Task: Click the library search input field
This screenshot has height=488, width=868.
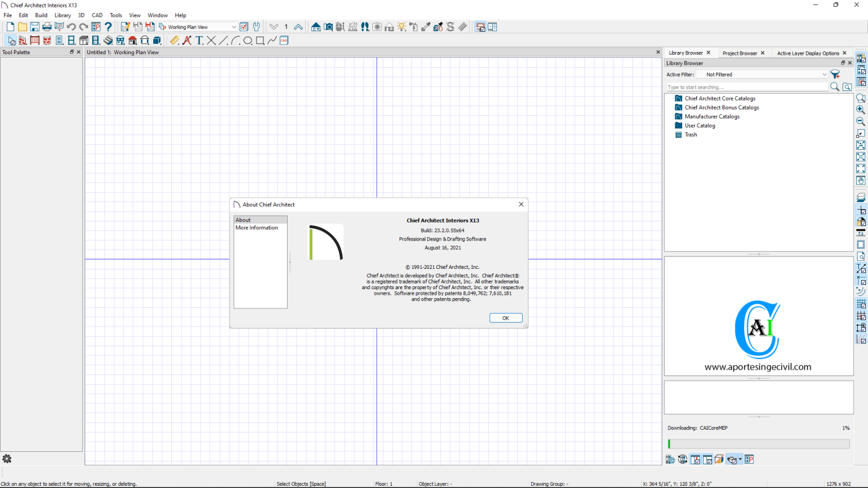Action: tap(746, 87)
